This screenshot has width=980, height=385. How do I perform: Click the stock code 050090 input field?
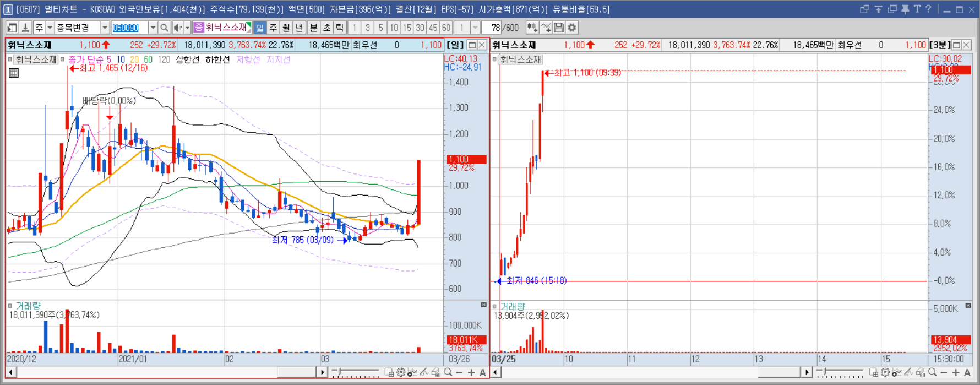(129, 28)
